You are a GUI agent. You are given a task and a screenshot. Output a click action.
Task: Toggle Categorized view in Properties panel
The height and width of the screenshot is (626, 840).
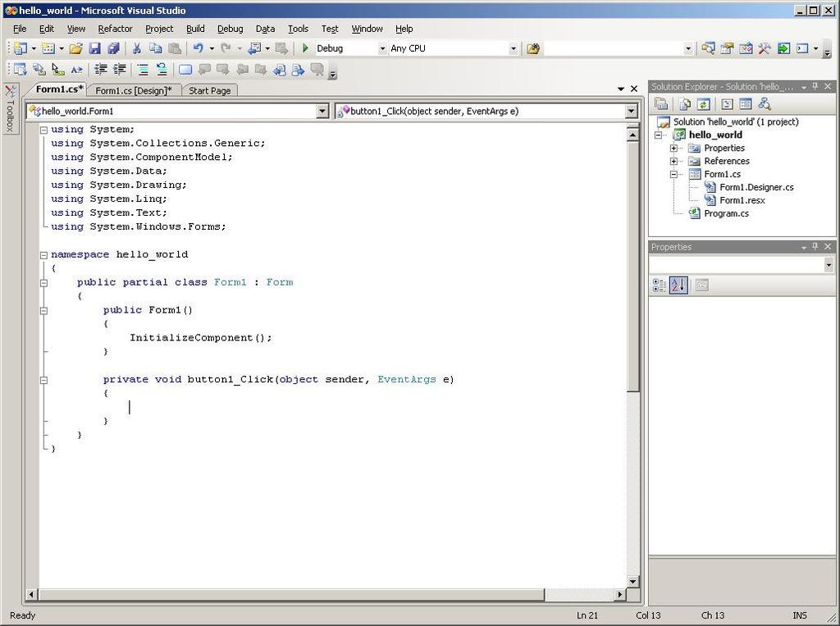[x=660, y=286]
